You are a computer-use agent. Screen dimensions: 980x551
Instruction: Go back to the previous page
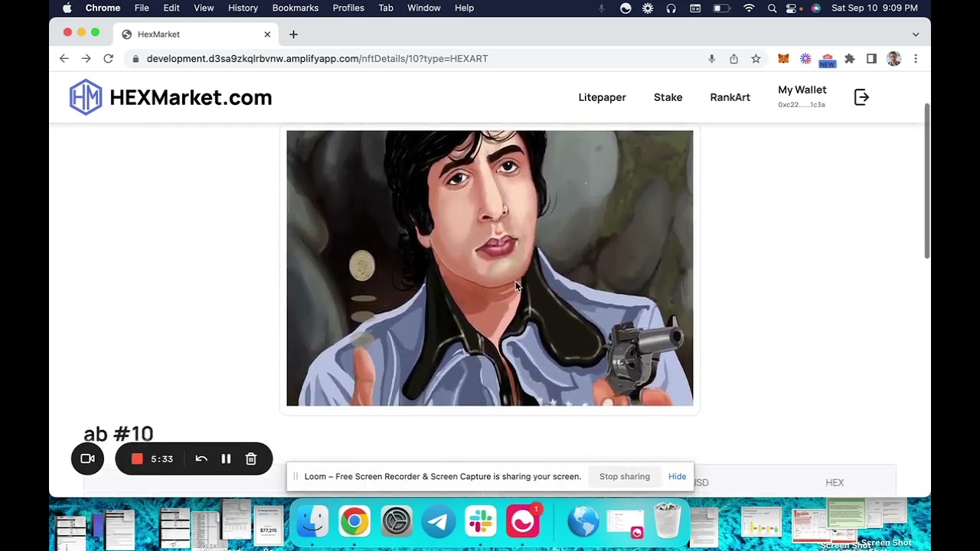64,58
